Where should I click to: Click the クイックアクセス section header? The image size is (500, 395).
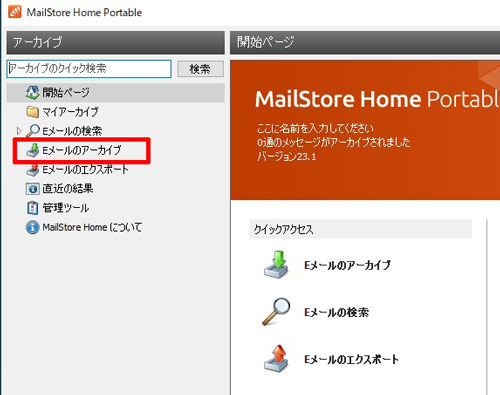360,229
